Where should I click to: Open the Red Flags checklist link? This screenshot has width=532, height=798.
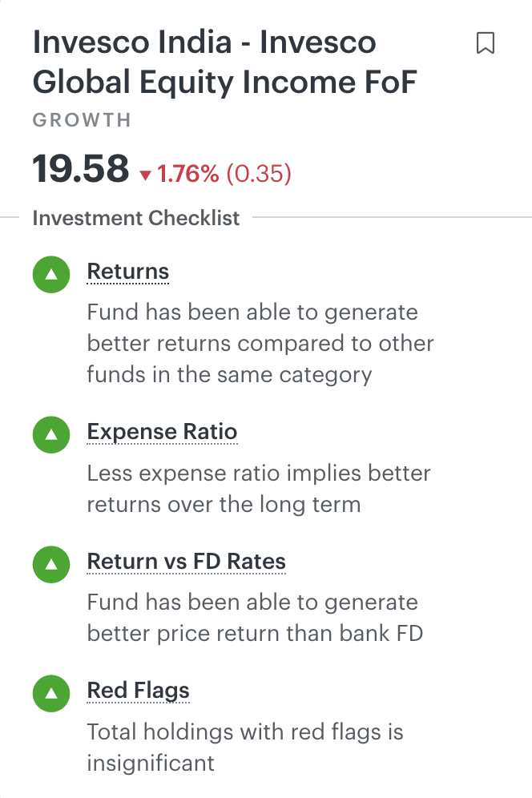[138, 691]
